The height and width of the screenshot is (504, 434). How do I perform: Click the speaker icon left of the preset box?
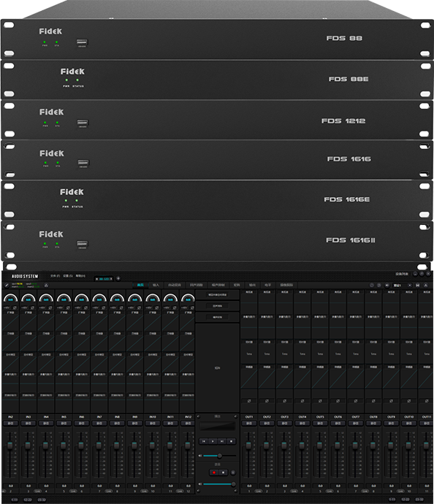click(x=387, y=285)
